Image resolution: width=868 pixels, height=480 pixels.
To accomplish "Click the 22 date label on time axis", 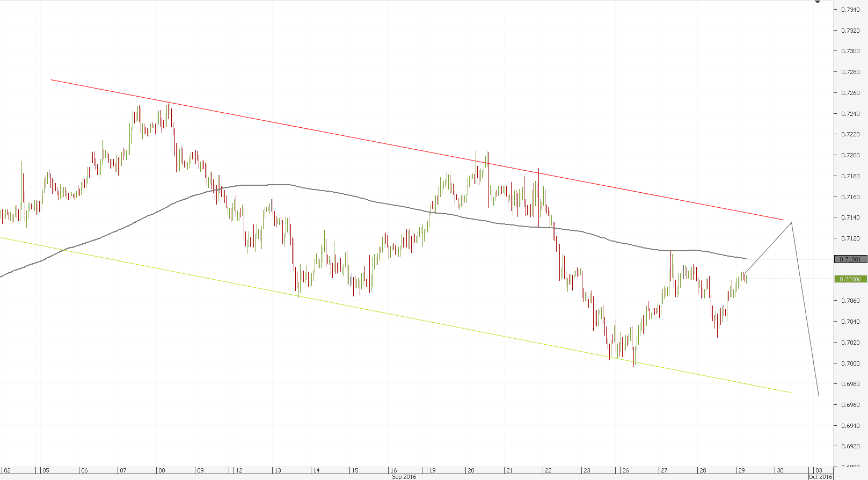I will 548,470.
